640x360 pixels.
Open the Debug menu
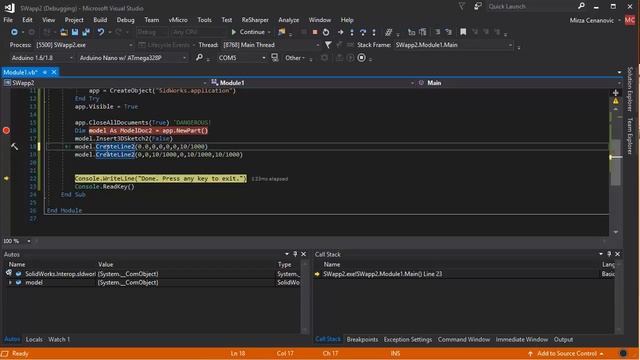tap(125, 20)
